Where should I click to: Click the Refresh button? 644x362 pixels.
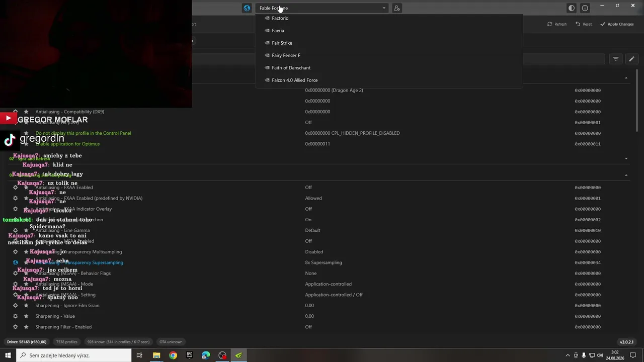(557, 24)
